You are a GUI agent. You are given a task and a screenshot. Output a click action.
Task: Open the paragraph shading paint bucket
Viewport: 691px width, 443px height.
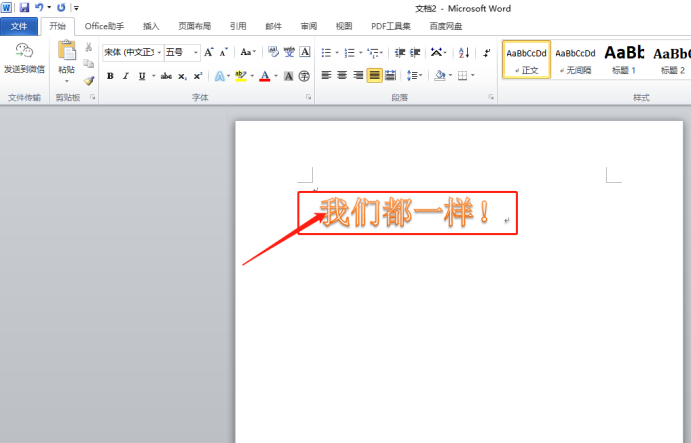coord(439,75)
